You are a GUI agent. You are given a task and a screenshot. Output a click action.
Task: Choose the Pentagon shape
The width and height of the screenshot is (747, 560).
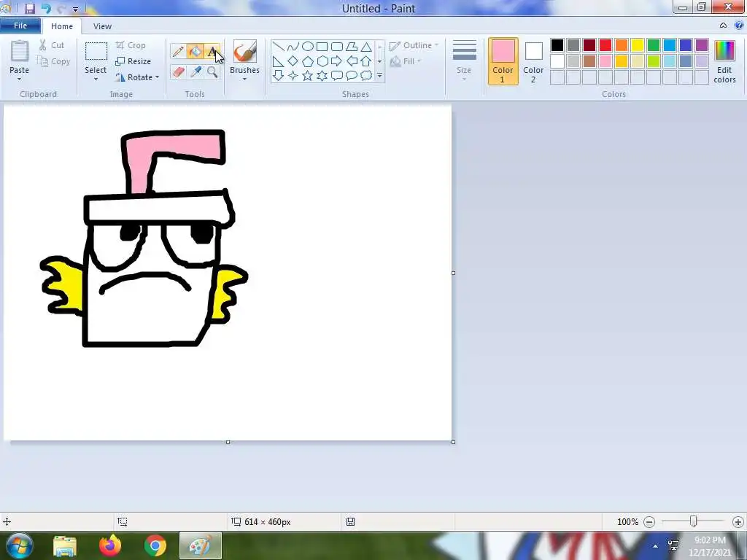pyautogui.click(x=308, y=61)
